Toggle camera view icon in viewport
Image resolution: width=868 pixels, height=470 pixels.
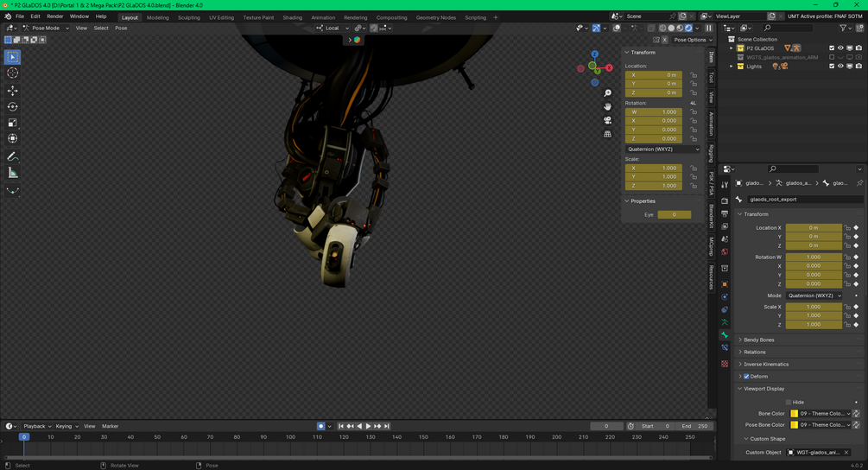(607, 120)
